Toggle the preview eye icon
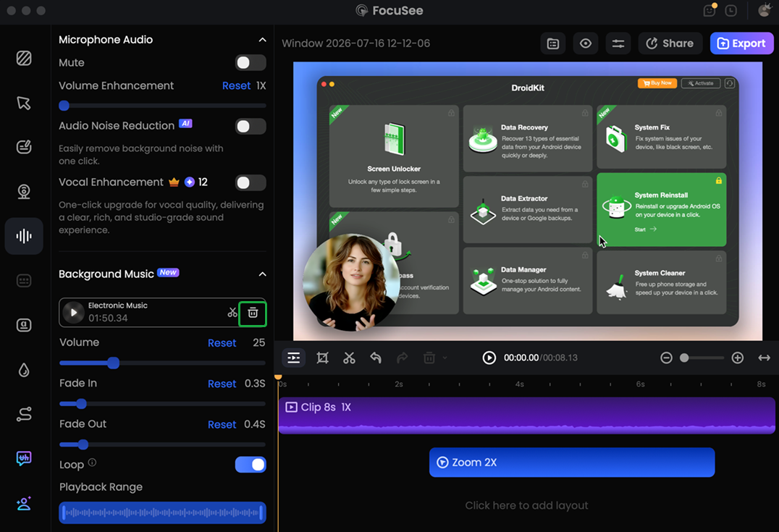 pos(586,43)
